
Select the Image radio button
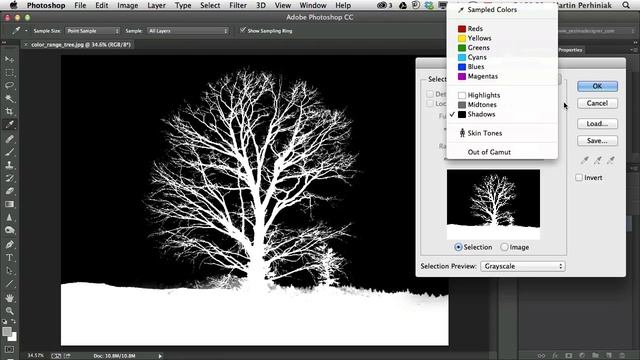point(504,247)
